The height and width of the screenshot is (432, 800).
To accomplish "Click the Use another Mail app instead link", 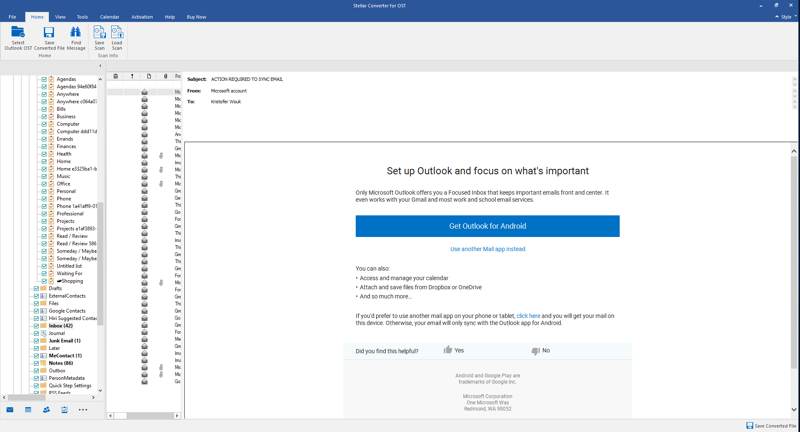I will pos(487,249).
